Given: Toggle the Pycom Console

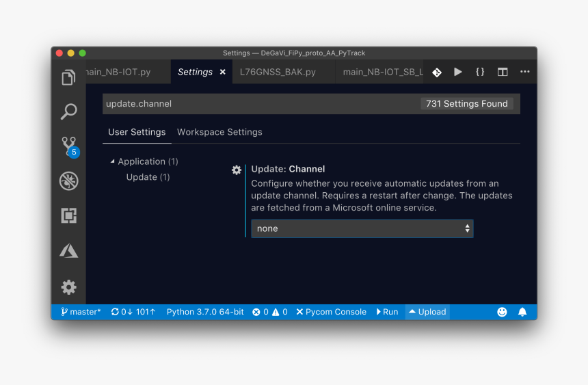Looking at the screenshot, I should (x=331, y=312).
